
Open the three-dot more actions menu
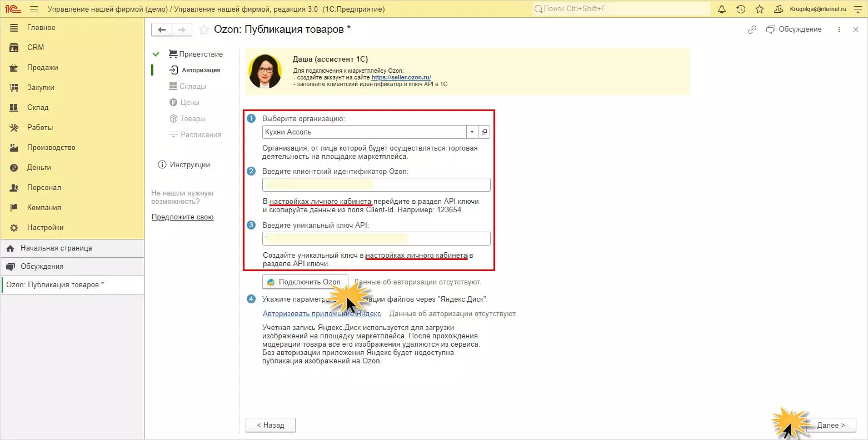[839, 29]
